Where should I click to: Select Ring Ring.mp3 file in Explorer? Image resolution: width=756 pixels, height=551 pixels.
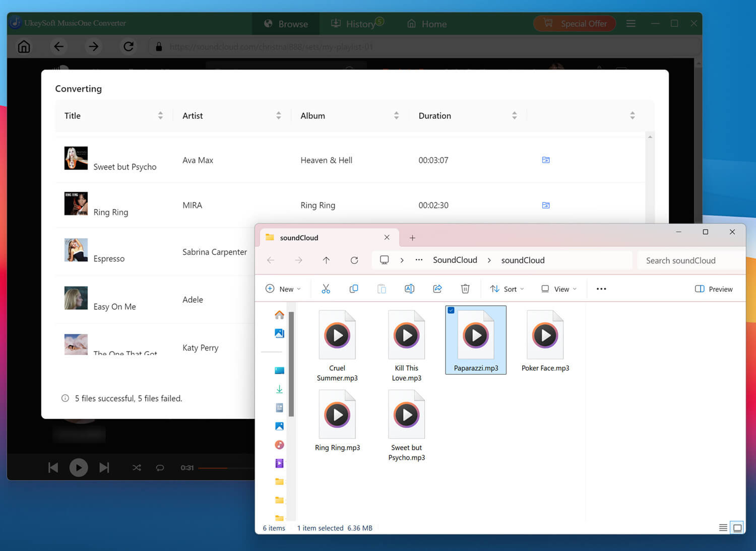point(337,421)
